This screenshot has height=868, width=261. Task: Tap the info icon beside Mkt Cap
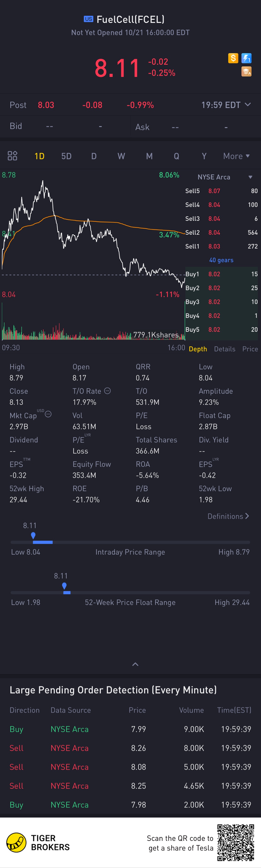(x=48, y=414)
